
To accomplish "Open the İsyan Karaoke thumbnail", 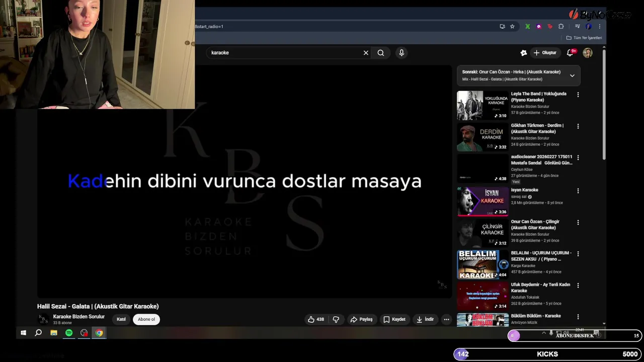I will coord(482,201).
